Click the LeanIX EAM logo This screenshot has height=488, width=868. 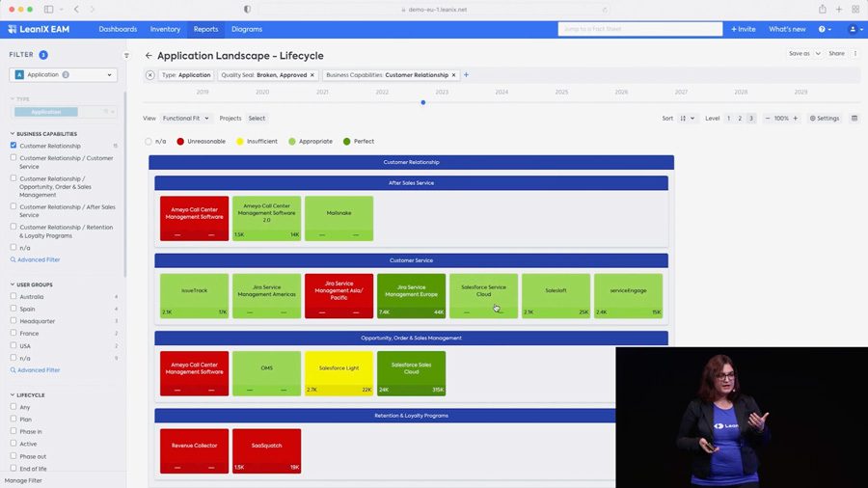coord(39,29)
